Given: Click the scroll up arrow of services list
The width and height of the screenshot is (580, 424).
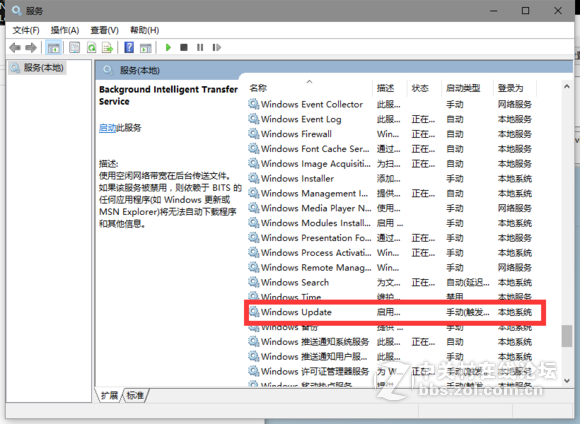Looking at the screenshot, I should coord(567,86).
